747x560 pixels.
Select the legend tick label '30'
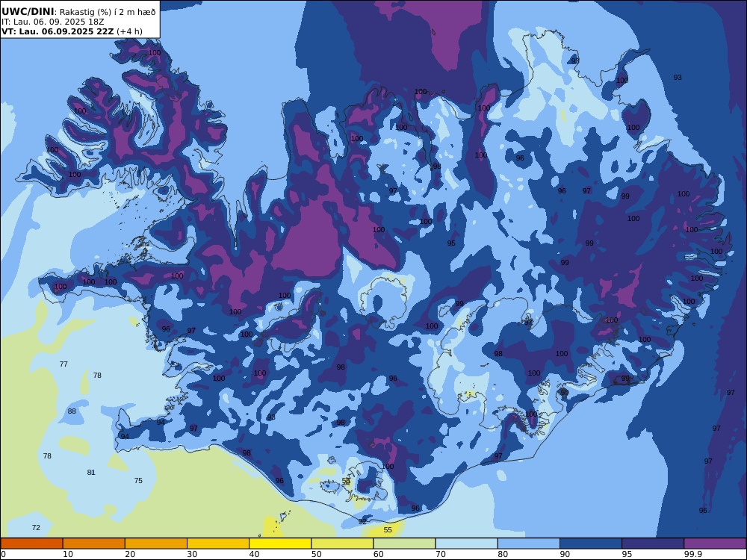point(193,554)
